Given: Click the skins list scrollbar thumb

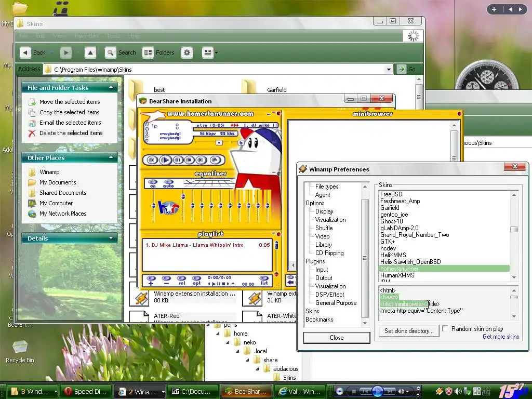Looking at the screenshot, I should [514, 229].
